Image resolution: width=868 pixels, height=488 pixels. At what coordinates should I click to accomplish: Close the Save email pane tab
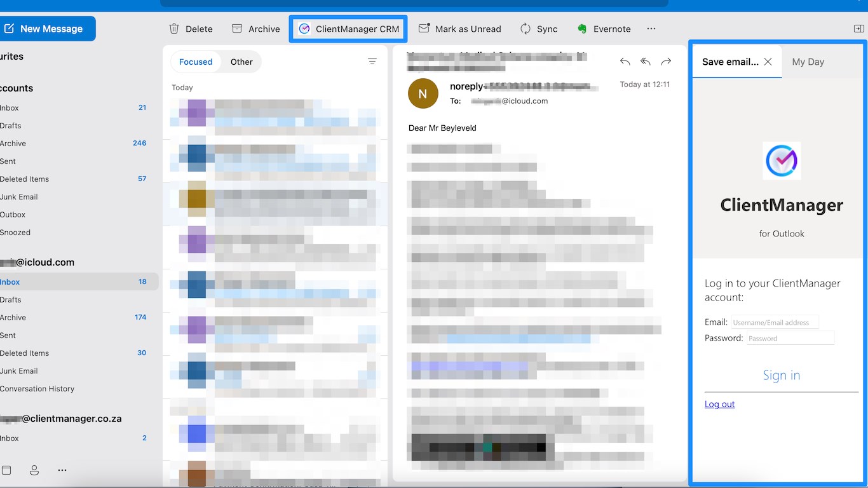pos(768,62)
